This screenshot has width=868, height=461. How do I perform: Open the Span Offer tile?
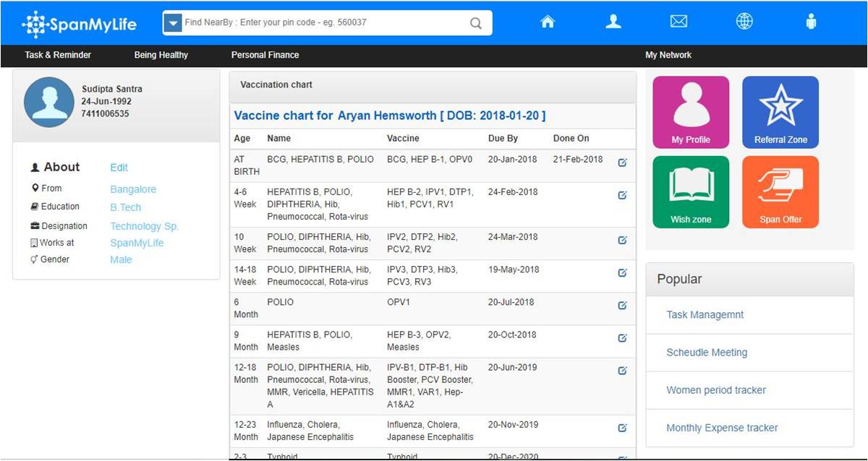[780, 192]
